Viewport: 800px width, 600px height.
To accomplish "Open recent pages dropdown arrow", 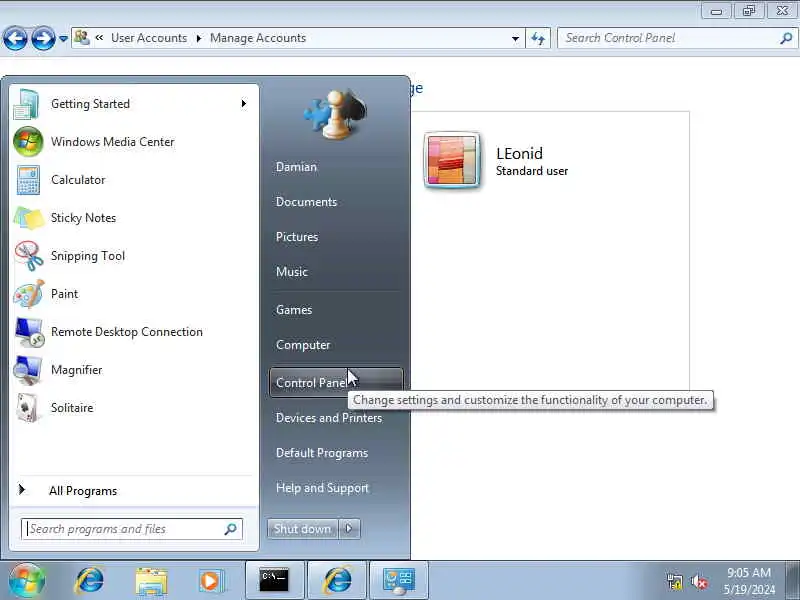I will pyautogui.click(x=63, y=38).
